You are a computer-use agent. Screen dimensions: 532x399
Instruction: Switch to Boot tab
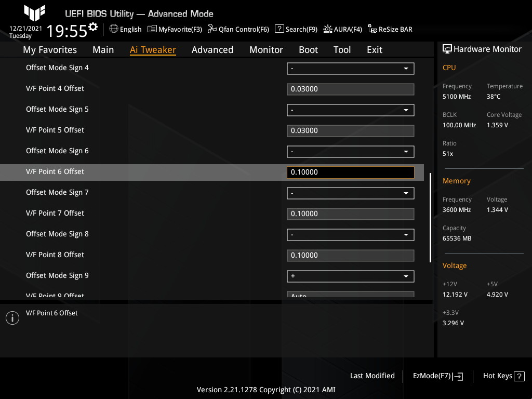click(x=309, y=50)
